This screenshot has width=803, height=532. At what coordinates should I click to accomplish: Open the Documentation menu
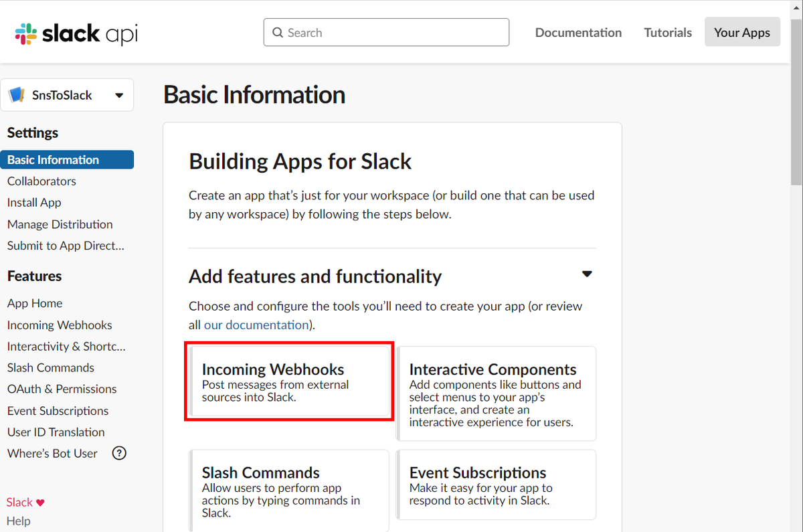click(578, 32)
